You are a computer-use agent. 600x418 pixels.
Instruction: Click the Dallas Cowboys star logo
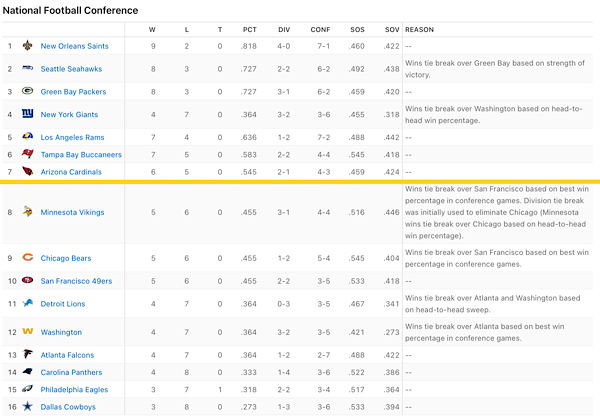coord(27,406)
